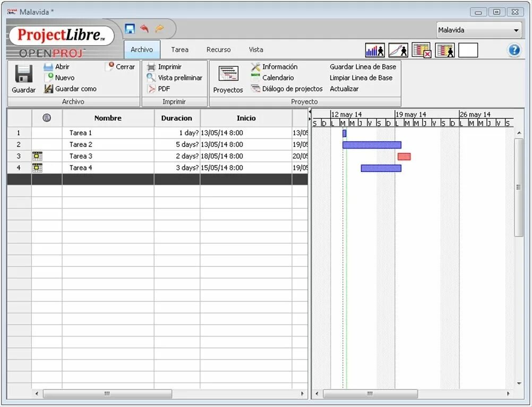532x407 pixels.
Task: Click the Inicio column header
Action: tap(246, 118)
